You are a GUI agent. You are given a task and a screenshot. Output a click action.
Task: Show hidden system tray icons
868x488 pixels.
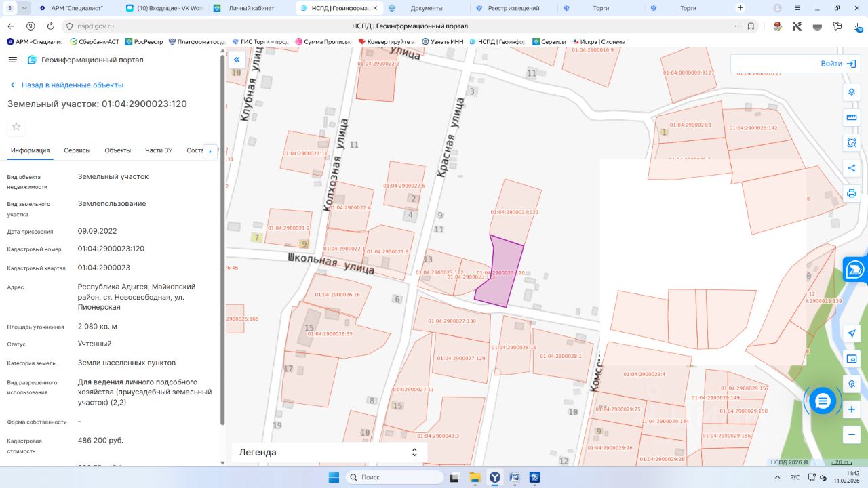pyautogui.click(x=778, y=477)
